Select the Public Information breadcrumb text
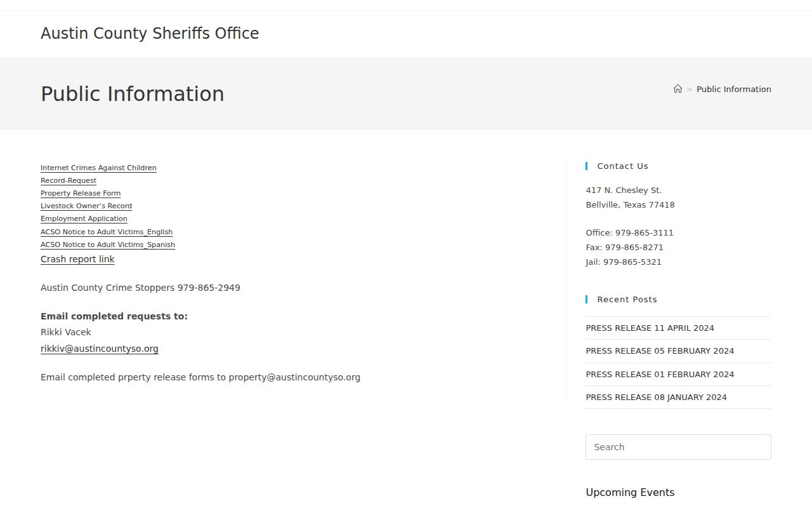This screenshot has width=812, height=508. 734,90
